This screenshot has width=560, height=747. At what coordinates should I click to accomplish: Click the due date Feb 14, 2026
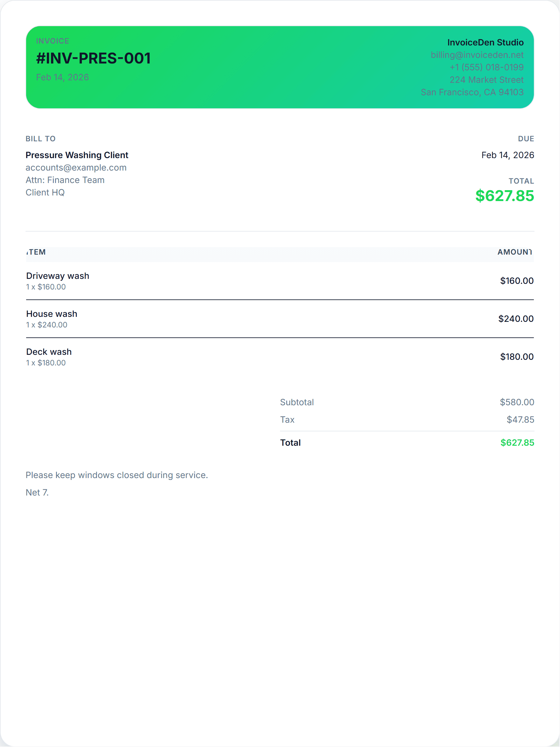(x=507, y=155)
